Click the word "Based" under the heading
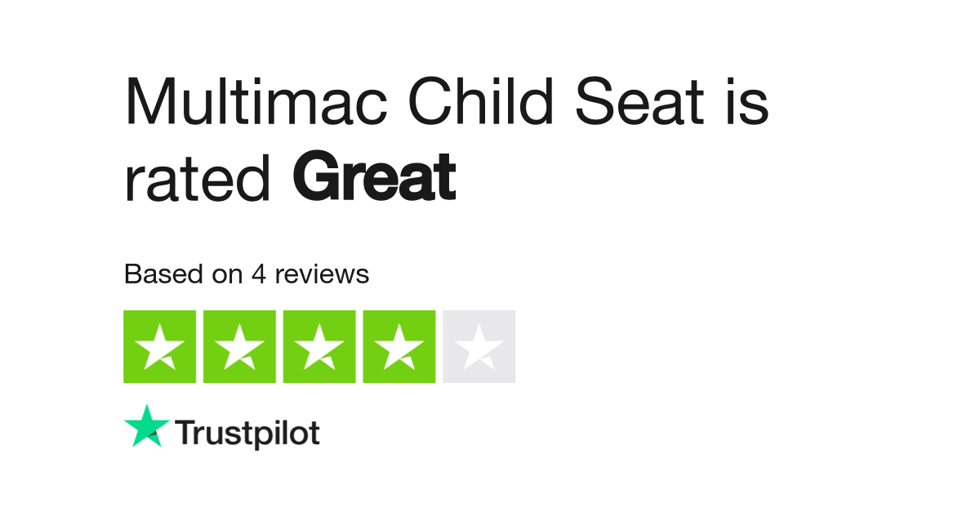The height and width of the screenshot is (512, 980). 163,274
